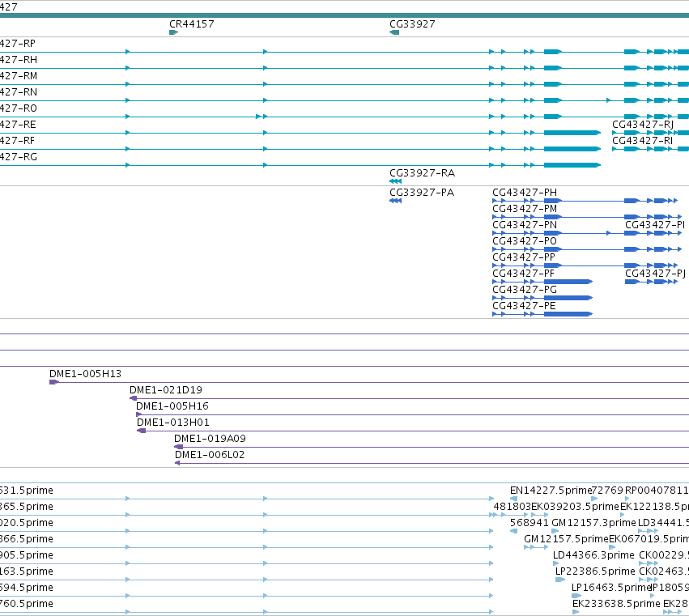Click the 427-RF transcript label
Screen dimensions: 689x616
18,141
